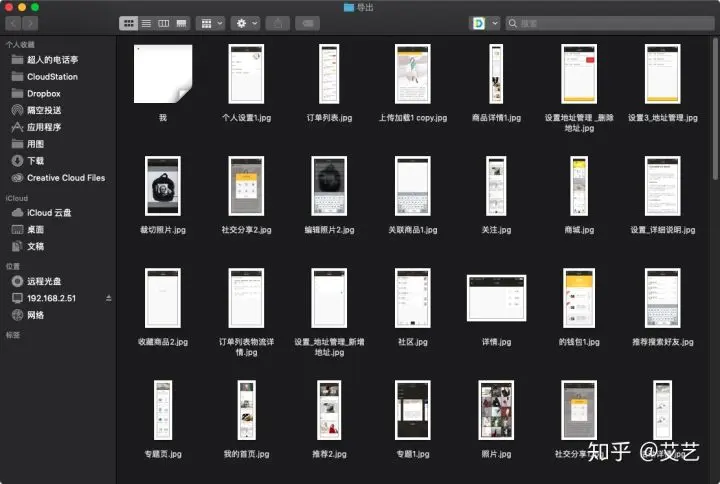Click in the Finder search field
The image size is (720, 484).
[610, 23]
